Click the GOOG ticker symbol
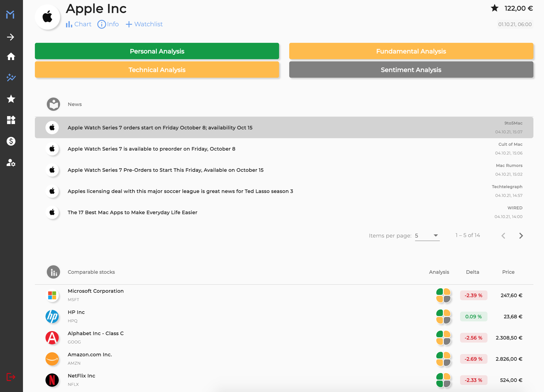Viewport: 544px width, 392px height. click(x=74, y=342)
